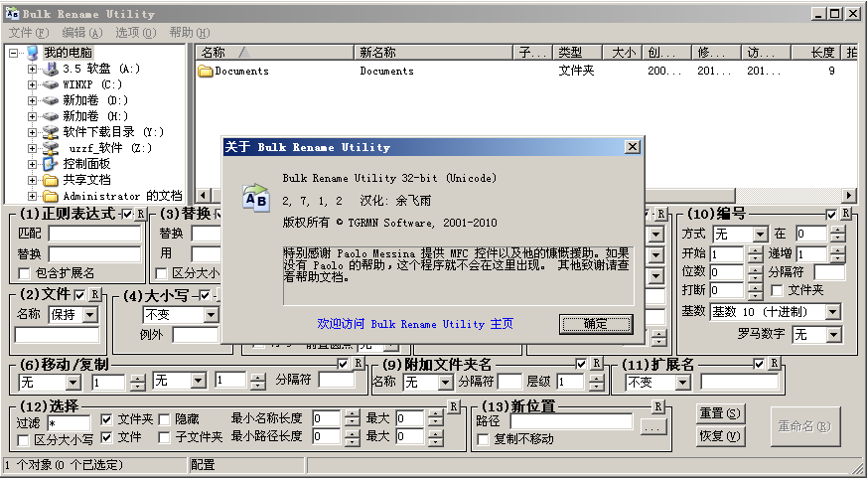The width and height of the screenshot is (868, 479).
Task: Click the 重命名(R) button
Action: pyautogui.click(x=804, y=426)
